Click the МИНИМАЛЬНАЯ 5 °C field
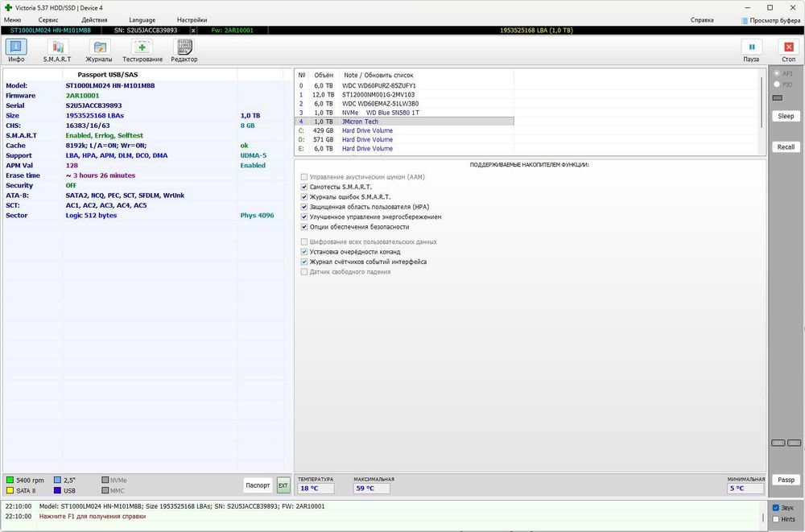The height and width of the screenshot is (532, 805). coord(745,489)
